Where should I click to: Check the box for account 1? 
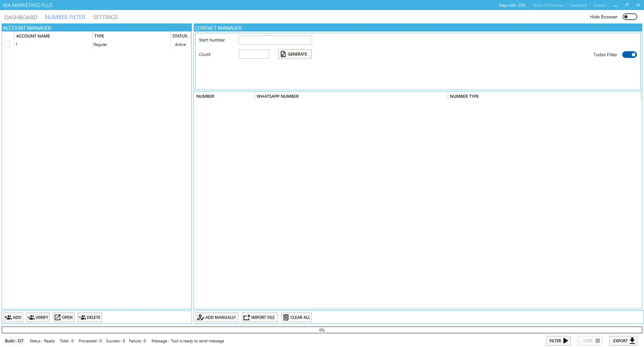pyautogui.click(x=7, y=45)
